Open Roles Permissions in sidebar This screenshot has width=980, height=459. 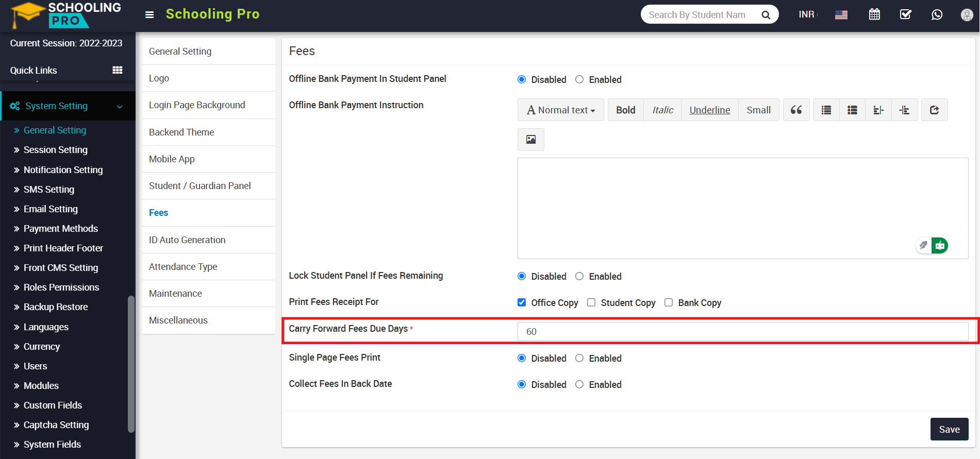tap(61, 287)
